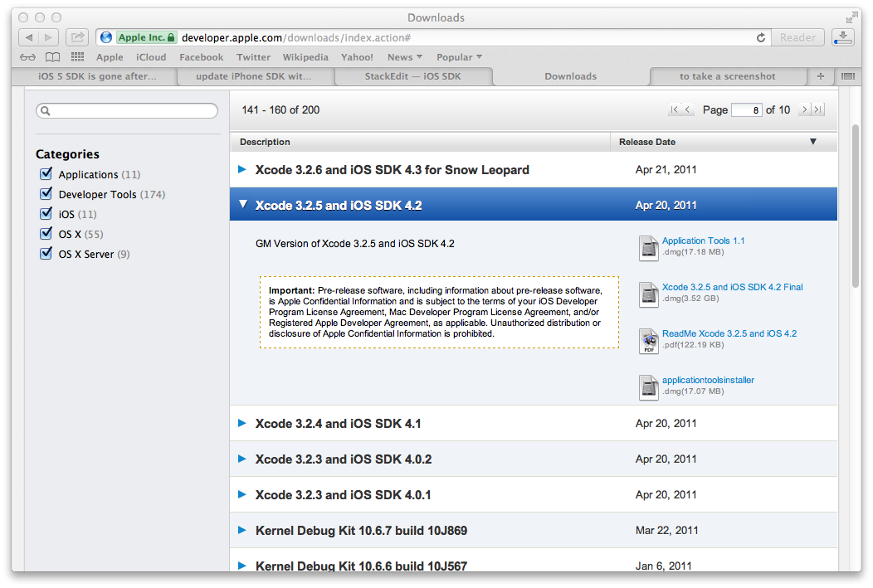Toggle the OS X Server category checkbox
Viewport: 873px width, 588px height.
click(x=46, y=253)
